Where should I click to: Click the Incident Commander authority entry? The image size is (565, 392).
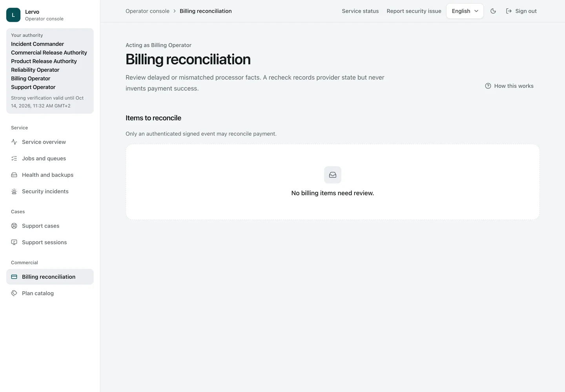[37, 44]
